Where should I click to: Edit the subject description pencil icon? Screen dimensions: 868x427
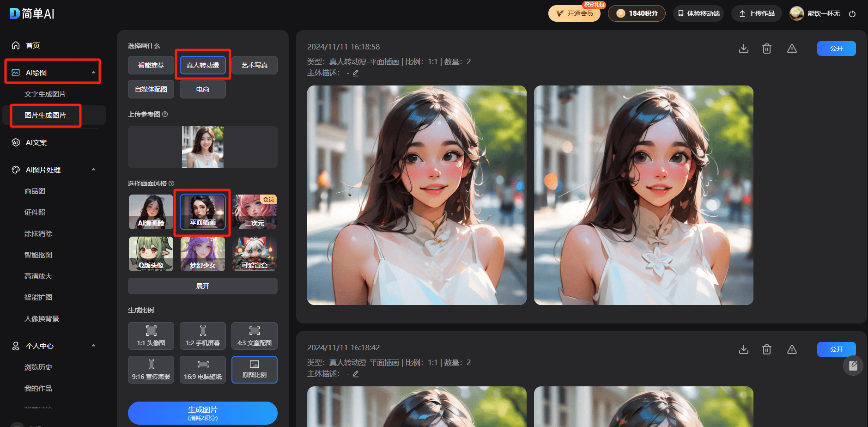click(356, 73)
